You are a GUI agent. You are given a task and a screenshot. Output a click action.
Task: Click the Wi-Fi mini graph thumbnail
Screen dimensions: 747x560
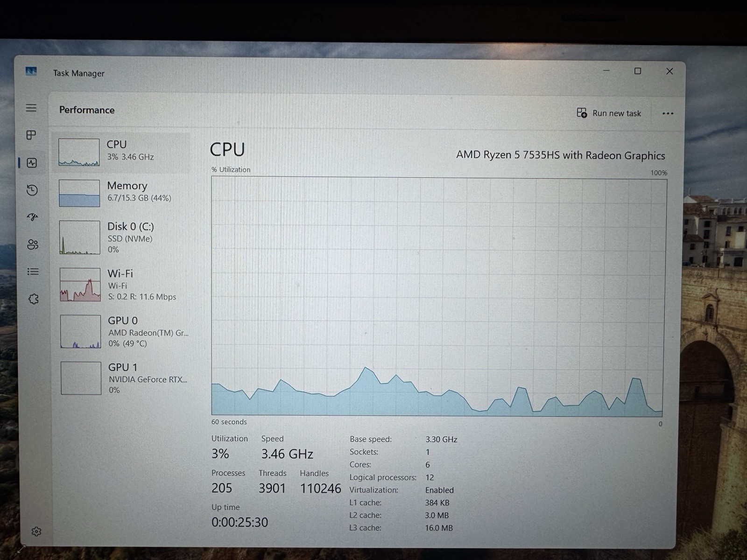click(x=80, y=285)
